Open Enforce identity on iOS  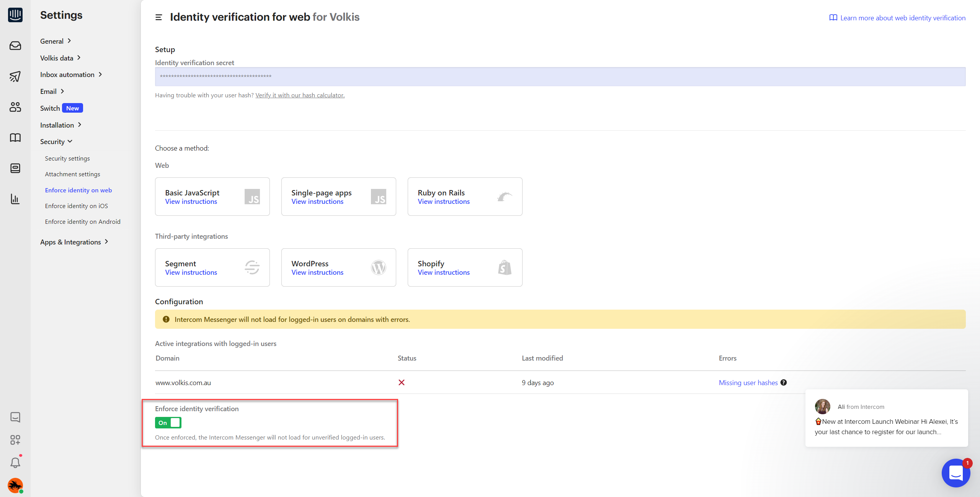point(76,206)
